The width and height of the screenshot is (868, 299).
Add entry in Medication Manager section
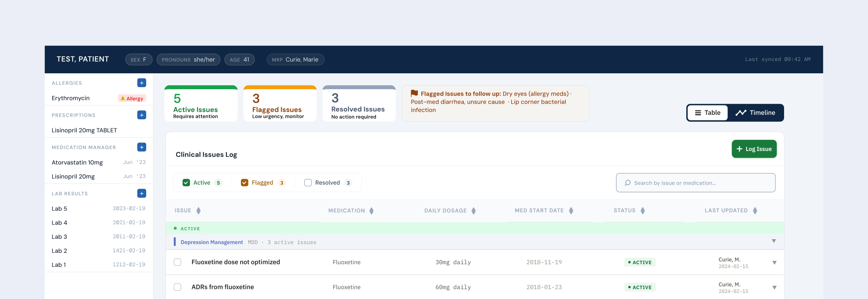tap(141, 147)
